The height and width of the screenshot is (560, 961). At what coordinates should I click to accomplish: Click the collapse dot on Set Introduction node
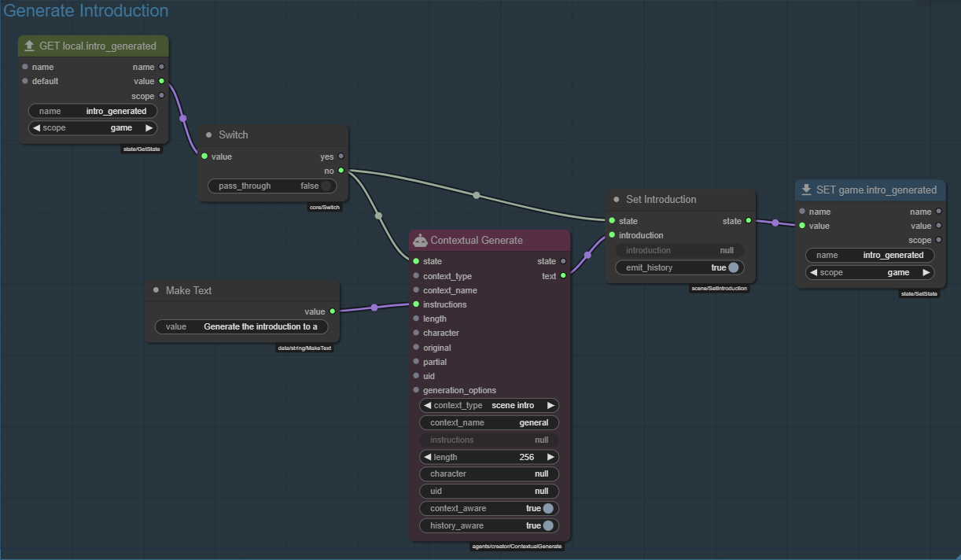coord(617,200)
